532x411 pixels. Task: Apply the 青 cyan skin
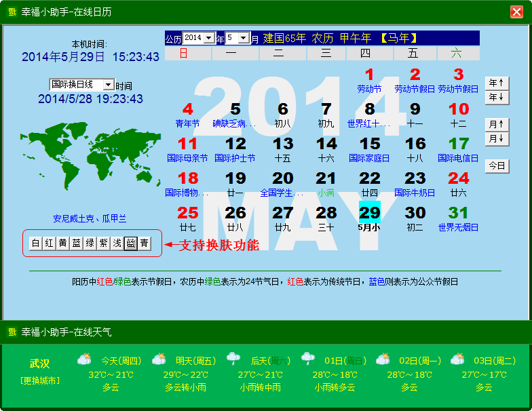click(x=144, y=243)
